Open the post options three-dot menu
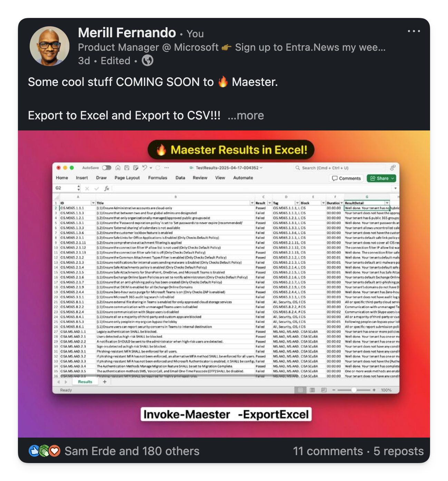The image size is (448, 481). click(x=413, y=31)
